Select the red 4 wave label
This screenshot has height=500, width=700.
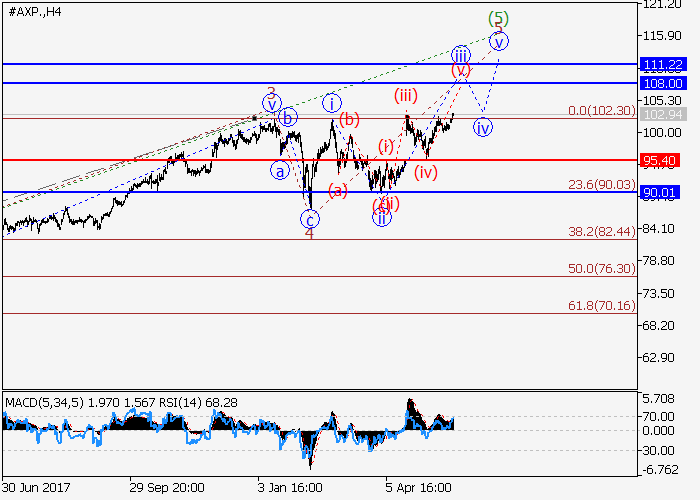(309, 234)
